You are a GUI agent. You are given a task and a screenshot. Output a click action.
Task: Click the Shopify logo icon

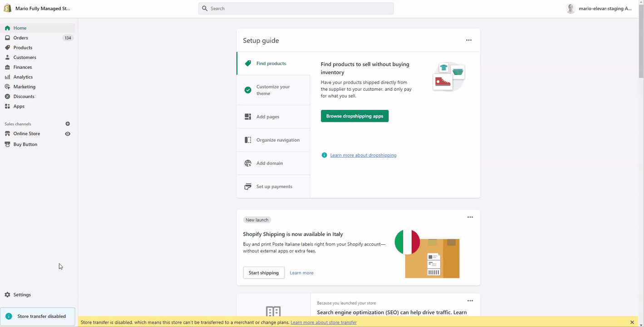(x=8, y=8)
